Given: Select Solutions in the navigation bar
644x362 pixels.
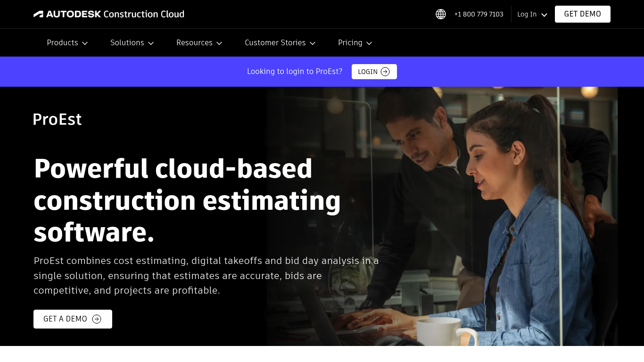Looking at the screenshot, I should tap(127, 42).
